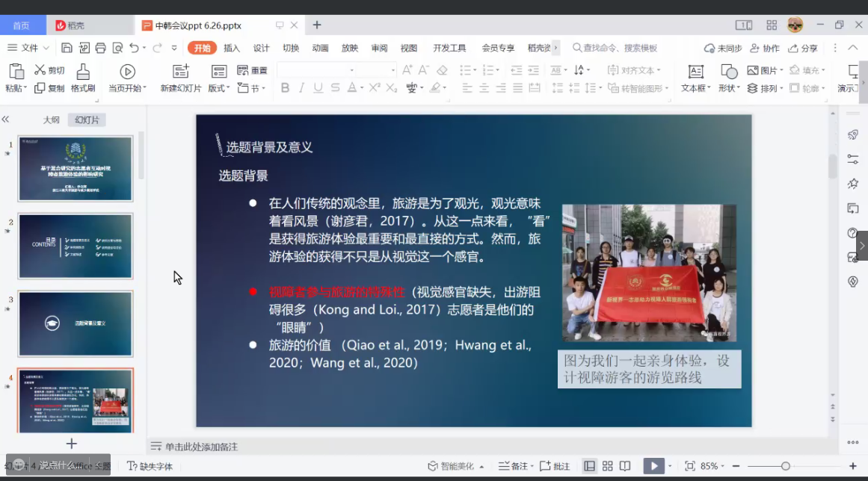The width and height of the screenshot is (868, 481).
Task: Click the question mark help icon in right sidebar
Action: coord(852,233)
